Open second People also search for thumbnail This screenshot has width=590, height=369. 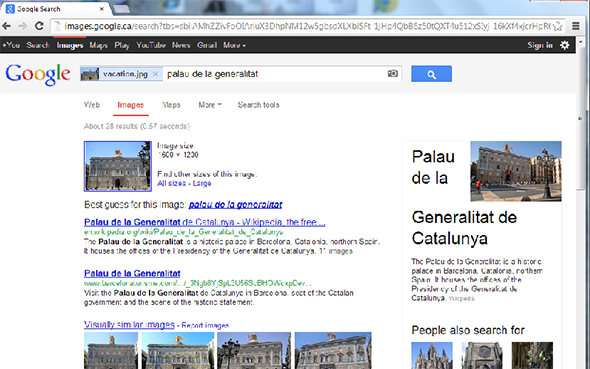[482, 355]
